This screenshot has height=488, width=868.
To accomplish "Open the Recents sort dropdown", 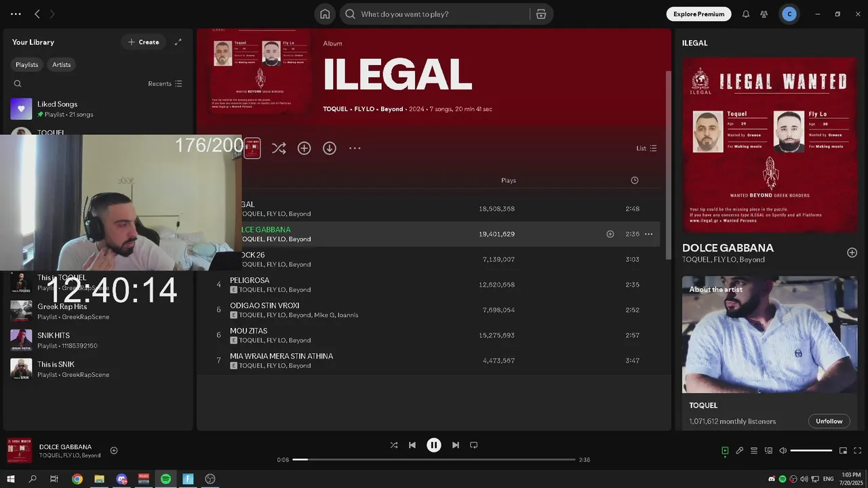I will pos(165,84).
